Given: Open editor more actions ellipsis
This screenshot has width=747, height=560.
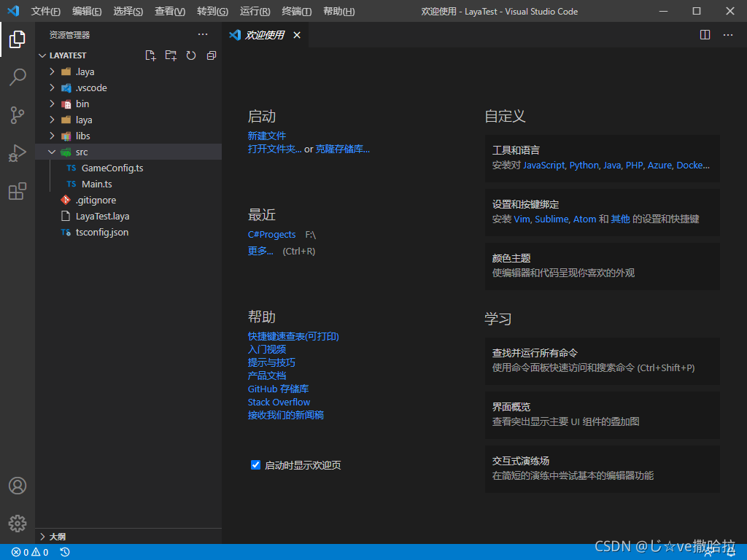Looking at the screenshot, I should (728, 35).
